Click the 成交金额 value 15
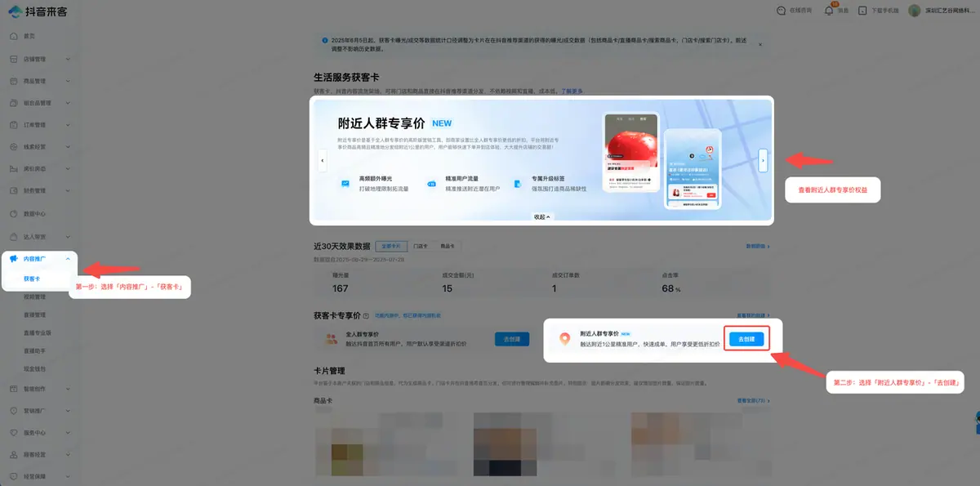Viewport: 980px width, 486px height. pyautogui.click(x=447, y=288)
